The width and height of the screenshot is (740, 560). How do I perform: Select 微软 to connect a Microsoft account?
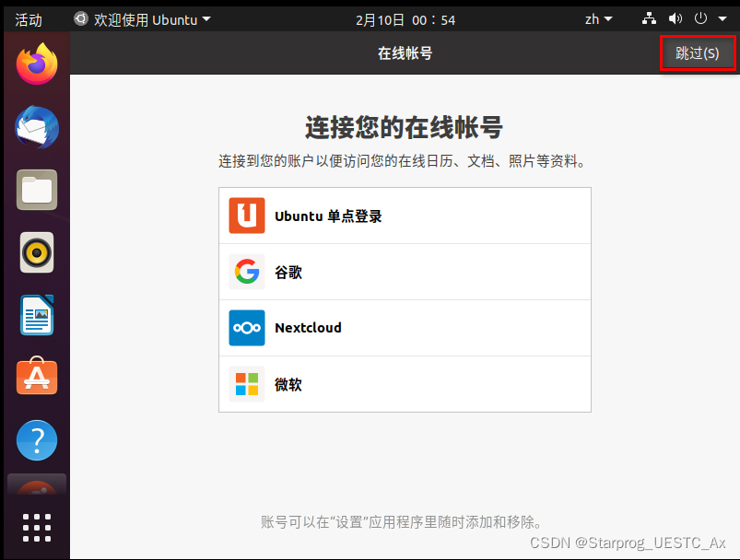[x=405, y=384]
